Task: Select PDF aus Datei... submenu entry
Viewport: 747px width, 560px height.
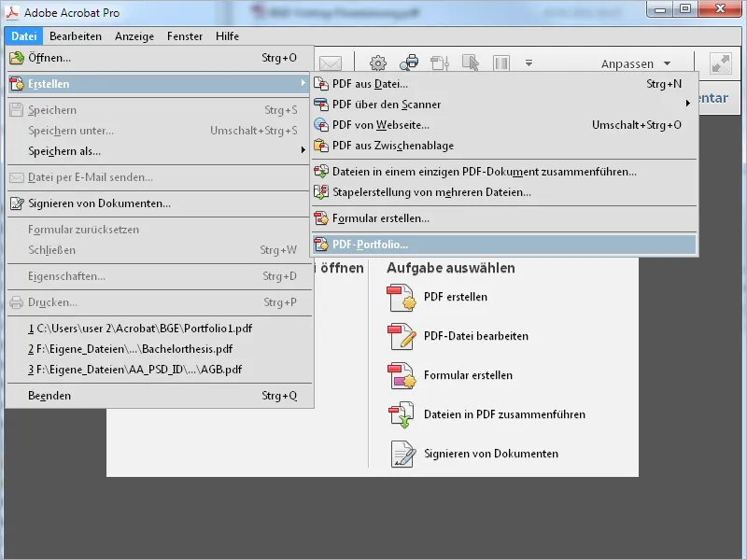Action: point(505,84)
